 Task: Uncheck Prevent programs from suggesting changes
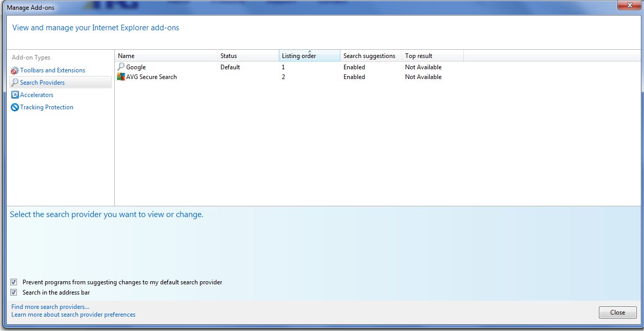(x=14, y=282)
